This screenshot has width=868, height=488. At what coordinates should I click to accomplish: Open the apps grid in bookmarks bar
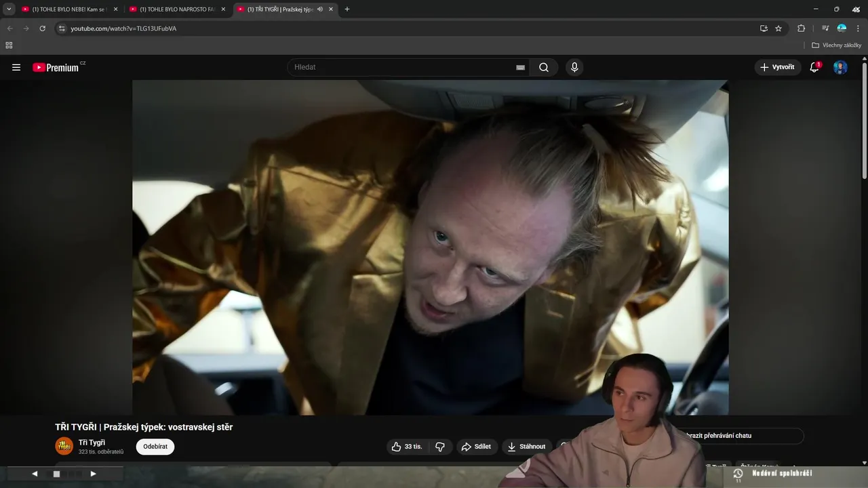tap(9, 45)
